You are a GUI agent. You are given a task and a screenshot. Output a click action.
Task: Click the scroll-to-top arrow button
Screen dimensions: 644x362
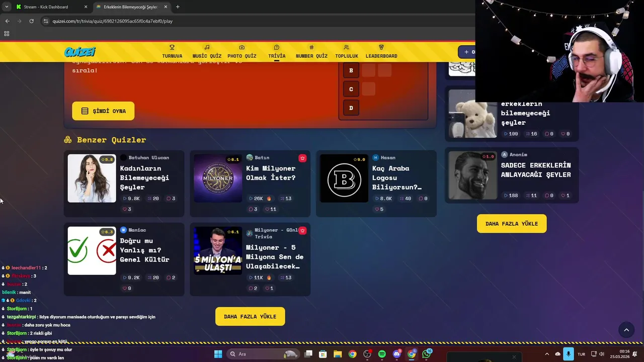click(x=626, y=330)
